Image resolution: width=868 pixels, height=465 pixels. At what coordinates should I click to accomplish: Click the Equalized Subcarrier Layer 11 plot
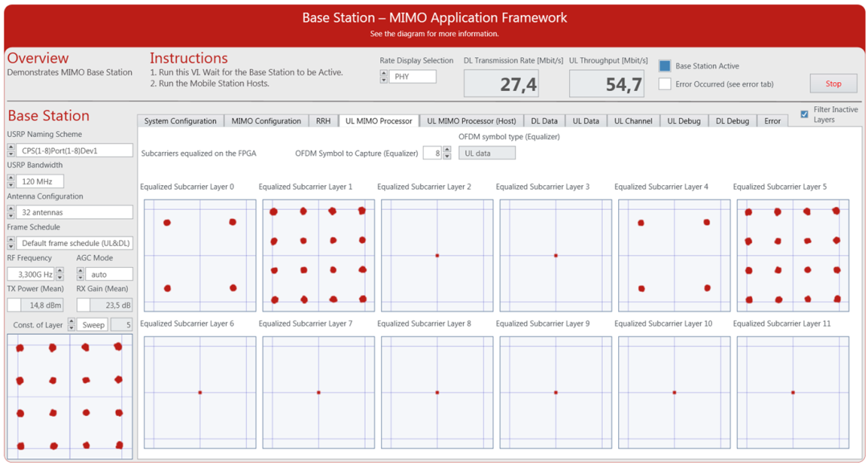coord(793,393)
